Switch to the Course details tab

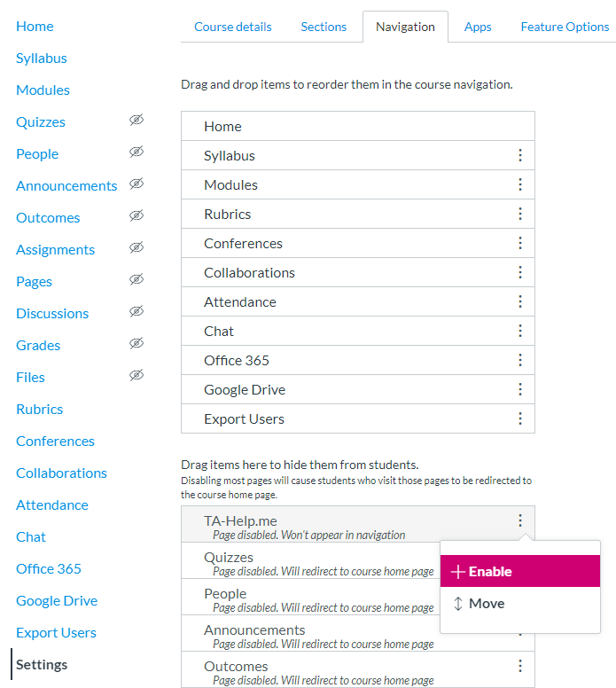coord(233,27)
